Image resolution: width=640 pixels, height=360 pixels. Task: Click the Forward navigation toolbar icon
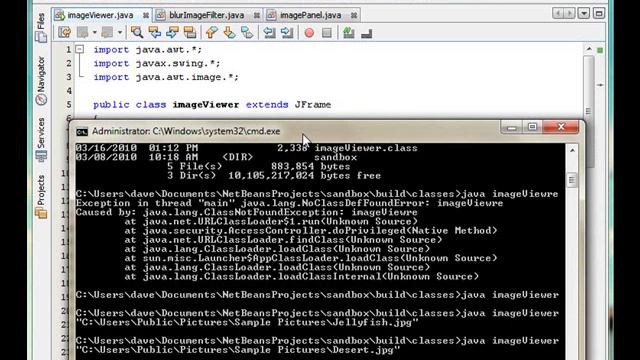[x=108, y=32]
